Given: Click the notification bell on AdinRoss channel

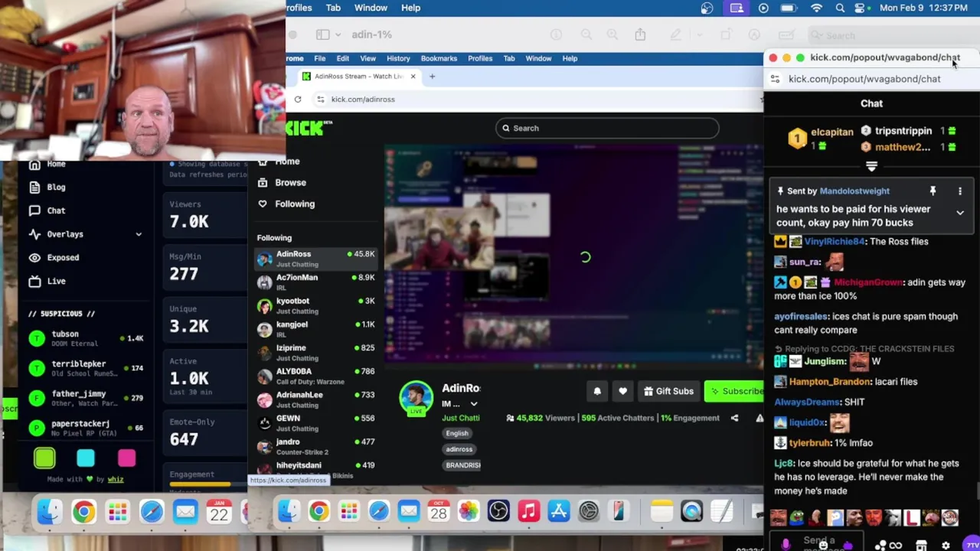Looking at the screenshot, I should tap(597, 391).
